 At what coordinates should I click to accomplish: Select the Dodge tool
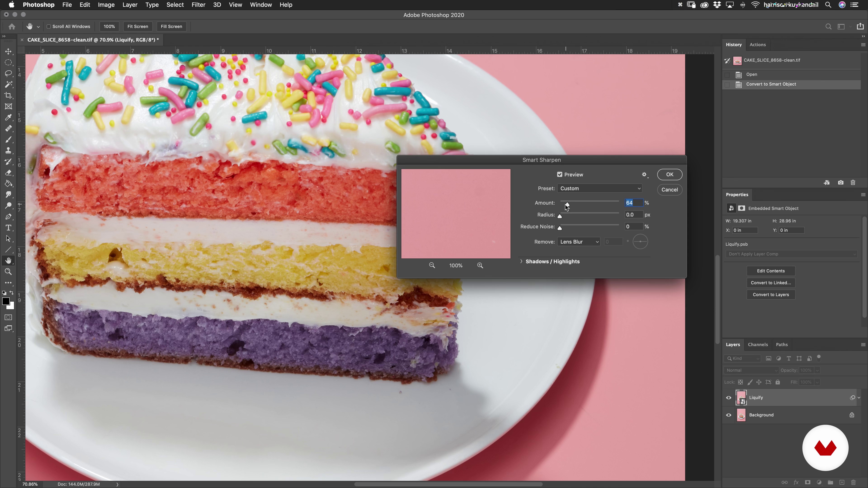tap(8, 206)
